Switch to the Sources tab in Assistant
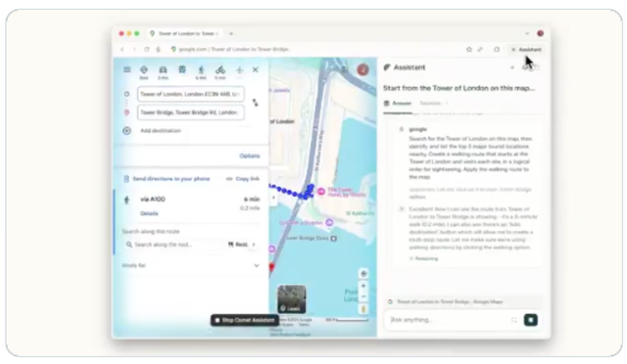This screenshot has height=364, width=627. point(433,103)
